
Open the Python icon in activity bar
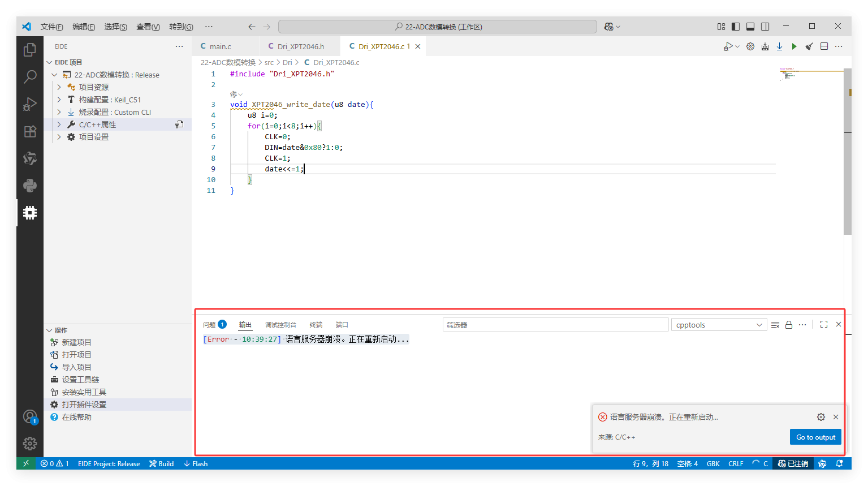pos(30,186)
